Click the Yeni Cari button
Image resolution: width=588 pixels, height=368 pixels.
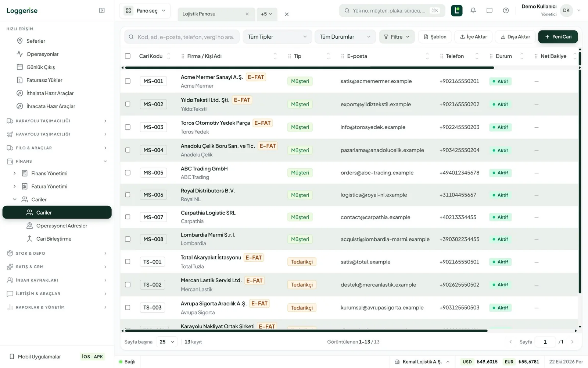[558, 37]
